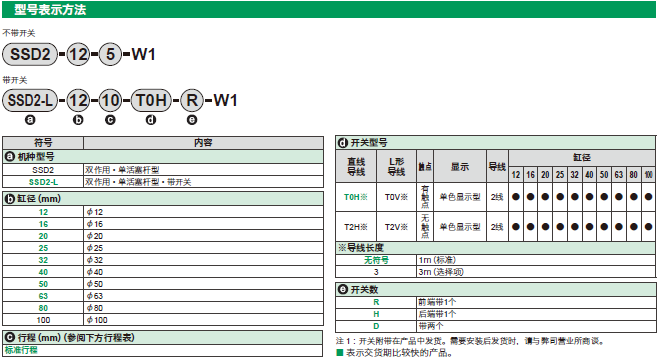Select the 双作用・单活塞杆型・带开关 description
659x362 pixels.
click(138, 182)
